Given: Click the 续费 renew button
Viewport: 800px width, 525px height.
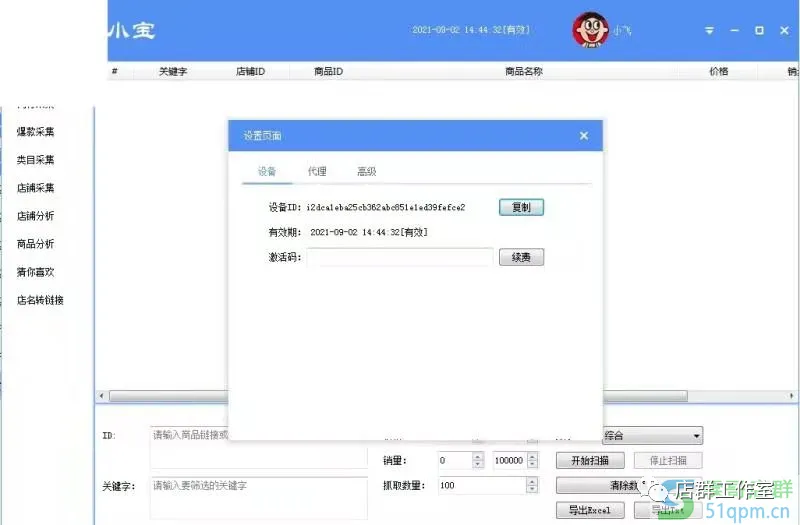Looking at the screenshot, I should 521,257.
